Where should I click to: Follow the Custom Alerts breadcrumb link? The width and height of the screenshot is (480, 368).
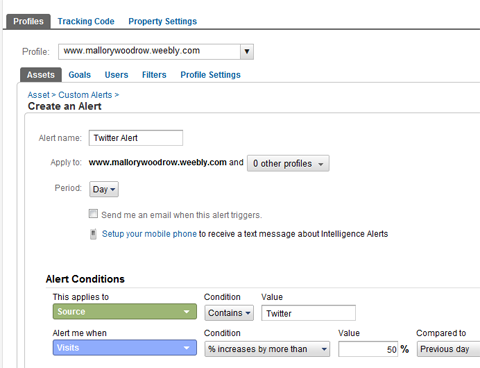click(x=85, y=95)
